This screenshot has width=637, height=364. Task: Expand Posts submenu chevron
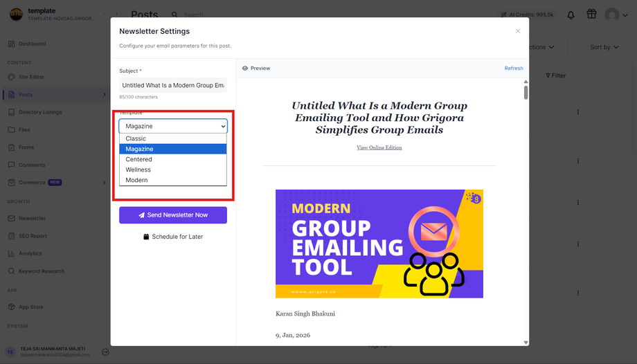pyautogui.click(x=105, y=95)
